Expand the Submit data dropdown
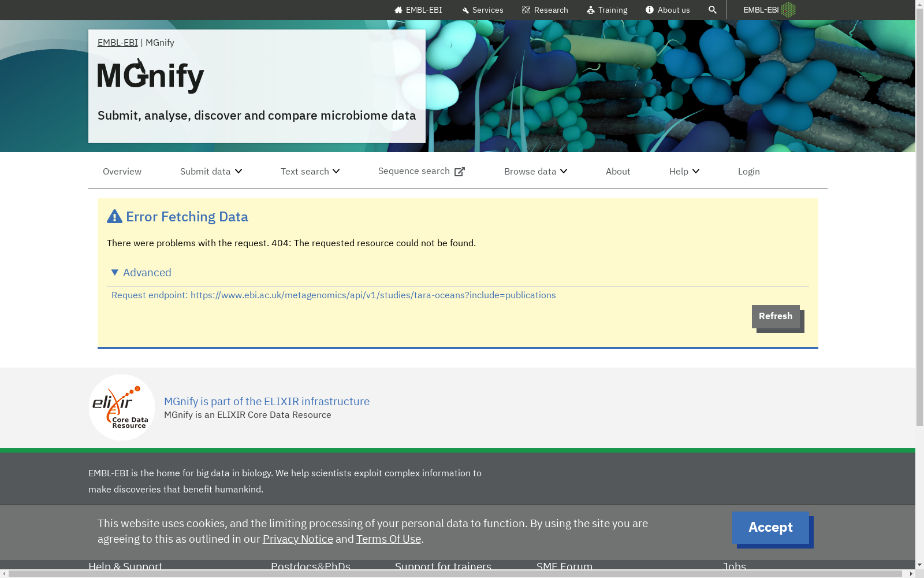Viewport: 924px width, 578px height. 211,171
